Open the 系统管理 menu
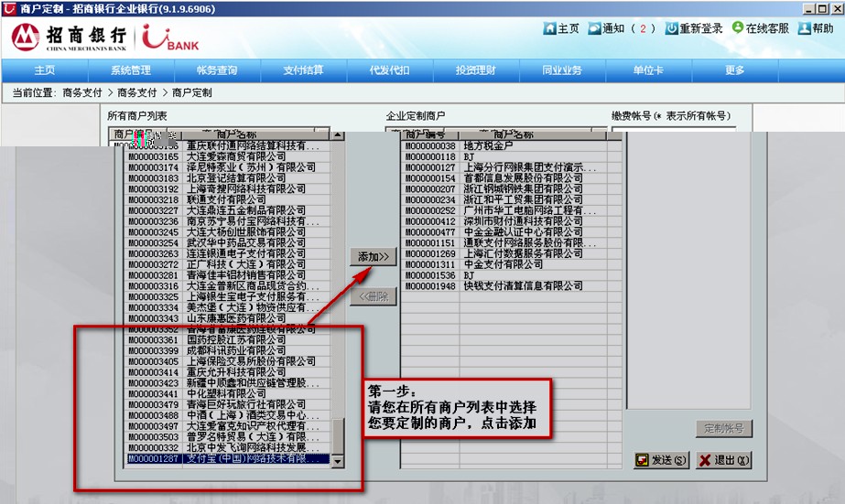This screenshot has height=504, width=845. click(131, 70)
